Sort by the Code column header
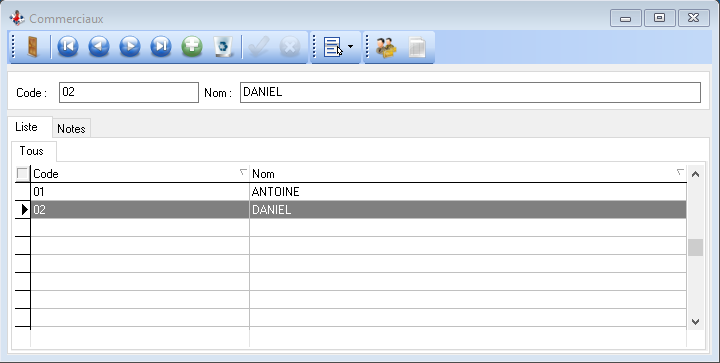This screenshot has width=720, height=363. (140, 174)
